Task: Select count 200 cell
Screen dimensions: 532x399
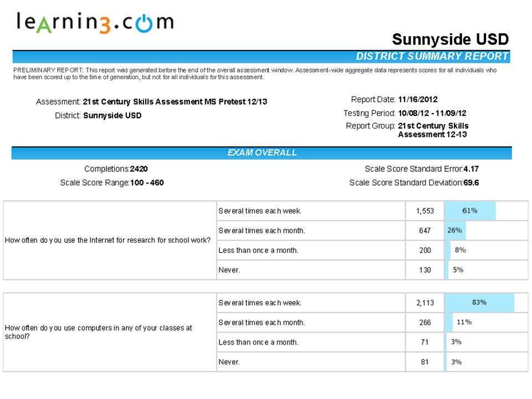Action: tap(425, 250)
